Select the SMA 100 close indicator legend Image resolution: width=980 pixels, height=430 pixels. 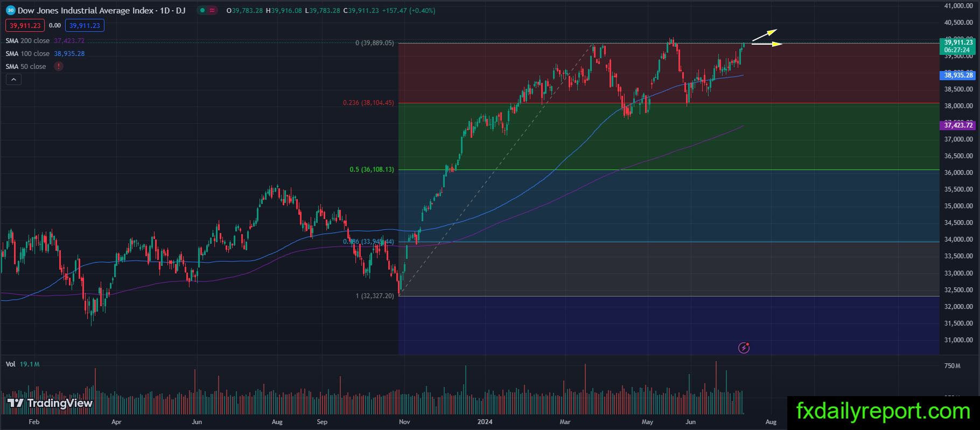[45, 54]
